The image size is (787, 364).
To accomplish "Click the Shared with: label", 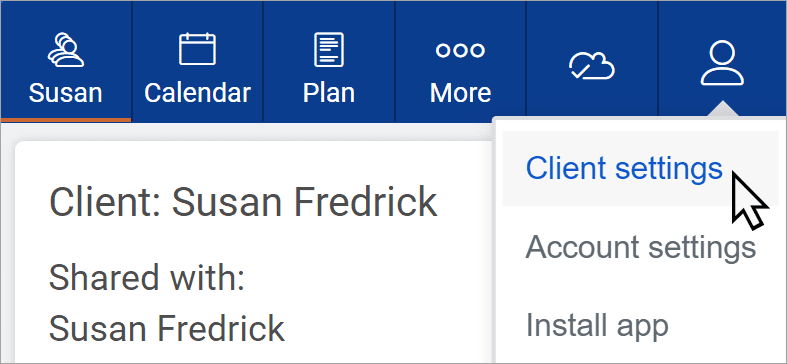I will point(147,280).
